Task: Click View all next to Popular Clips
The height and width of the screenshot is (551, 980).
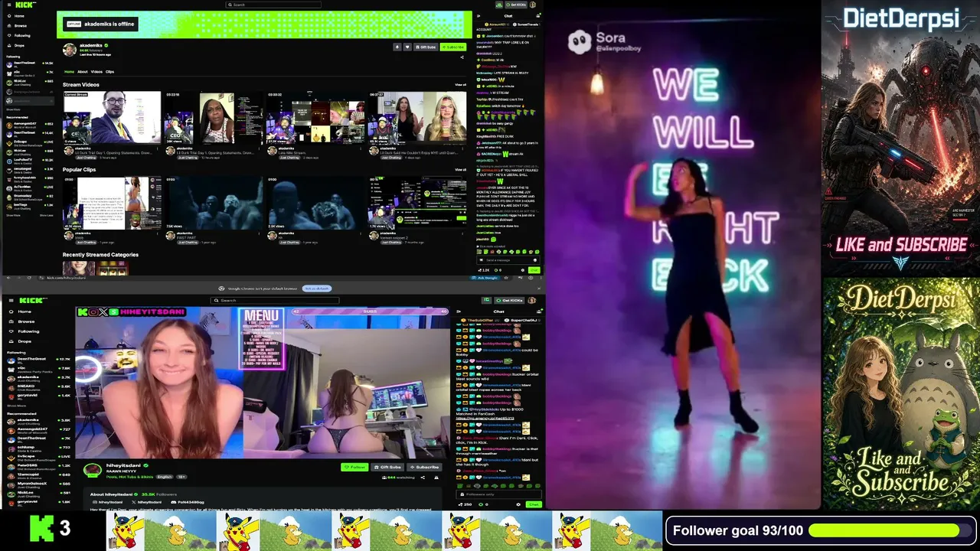Action: 460,170
